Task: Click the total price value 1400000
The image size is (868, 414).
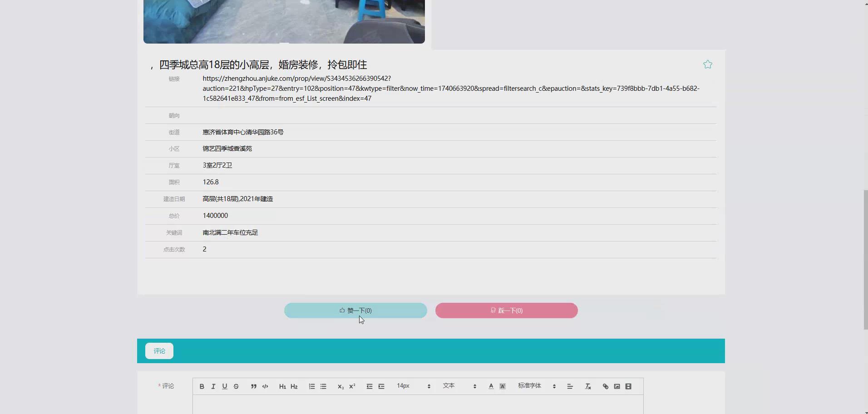Action: pos(215,216)
